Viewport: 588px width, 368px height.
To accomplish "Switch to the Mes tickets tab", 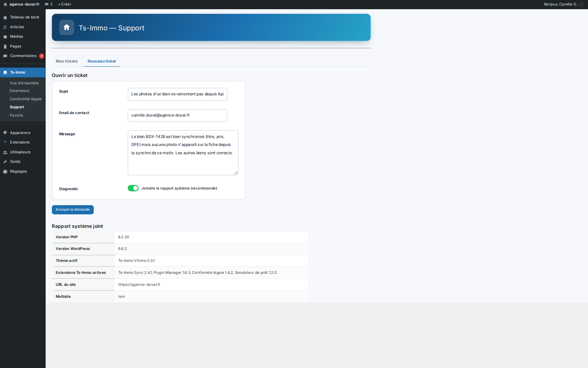I will (x=67, y=61).
